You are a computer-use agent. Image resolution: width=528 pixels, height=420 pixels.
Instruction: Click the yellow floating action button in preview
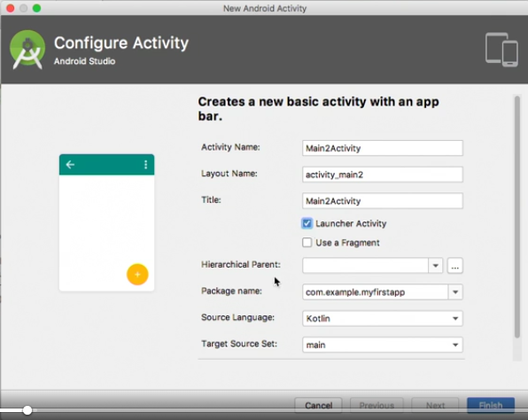(137, 274)
